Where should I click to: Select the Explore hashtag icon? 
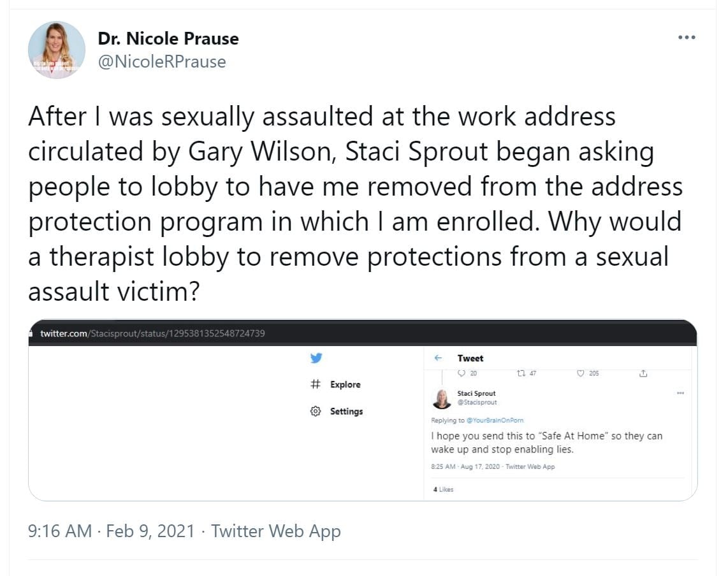[x=315, y=384]
